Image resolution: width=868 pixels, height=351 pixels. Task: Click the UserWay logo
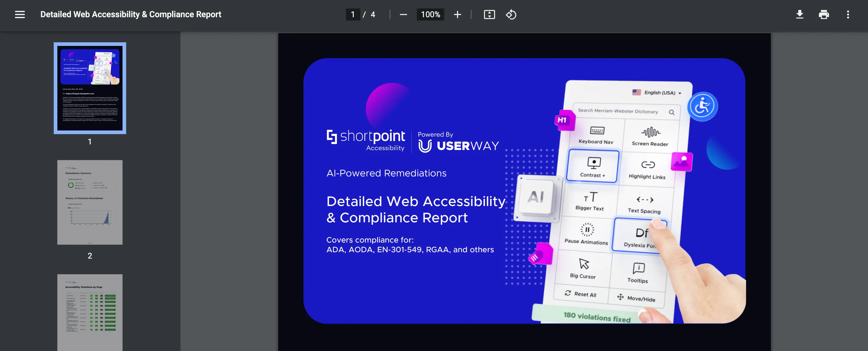tap(458, 146)
